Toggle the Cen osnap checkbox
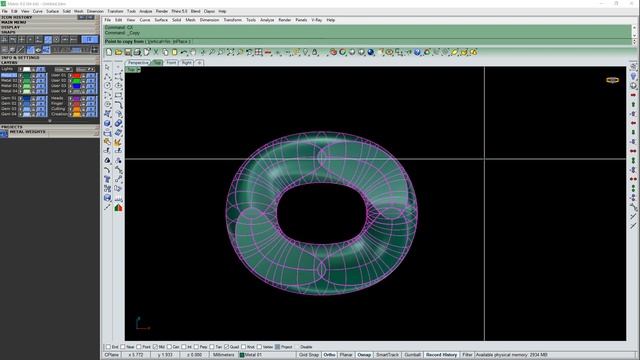This screenshot has height=360, width=640. (169, 347)
